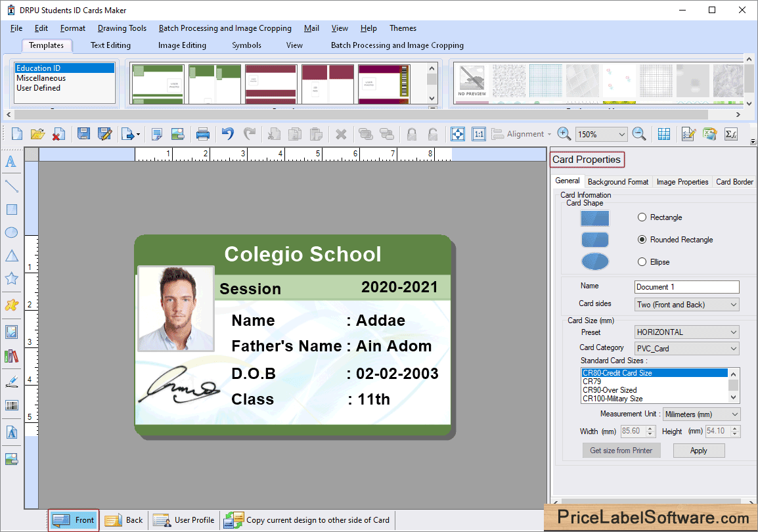Click the Document 1 name field
Image resolution: width=758 pixels, height=532 pixels.
pyautogui.click(x=686, y=287)
